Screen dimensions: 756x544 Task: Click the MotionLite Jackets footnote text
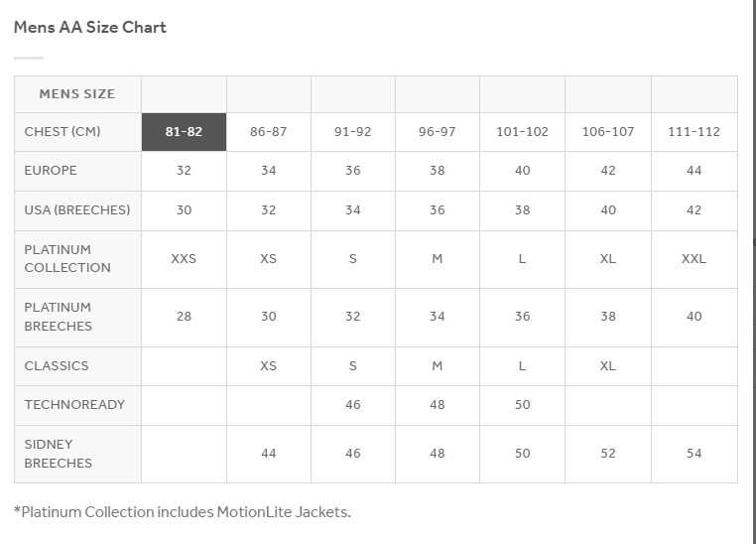(x=183, y=511)
